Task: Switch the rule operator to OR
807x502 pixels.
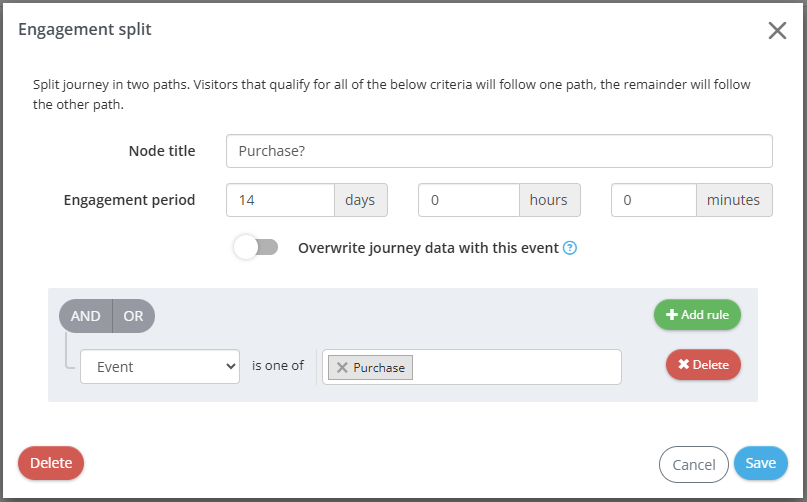Action: (x=133, y=316)
